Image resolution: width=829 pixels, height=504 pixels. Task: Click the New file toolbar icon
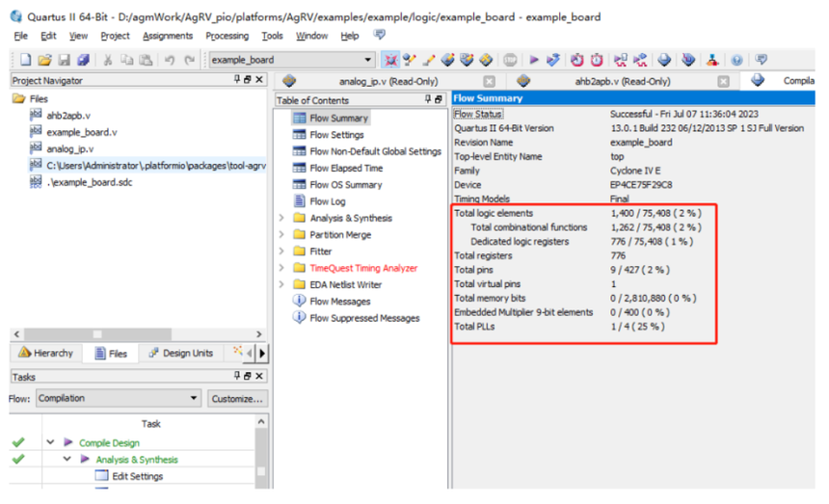pos(25,60)
